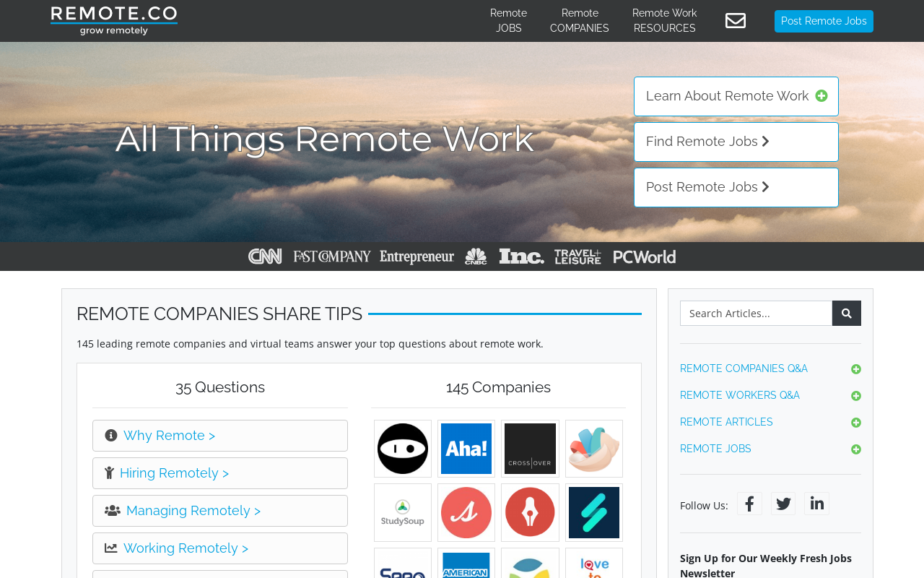The width and height of the screenshot is (924, 578).
Task: Expand Remote Articles plus icon
Action: pyautogui.click(x=856, y=423)
